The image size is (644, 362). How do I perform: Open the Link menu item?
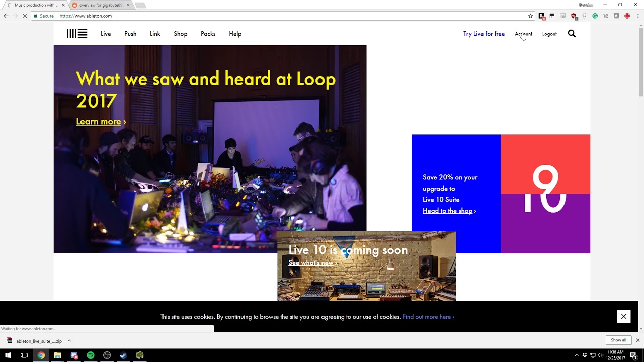point(155,34)
